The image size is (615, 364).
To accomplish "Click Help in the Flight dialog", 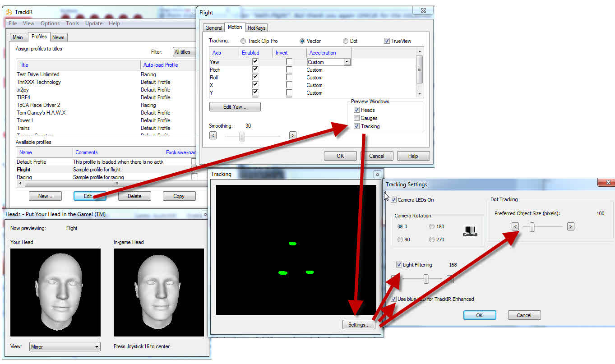I will click(413, 156).
